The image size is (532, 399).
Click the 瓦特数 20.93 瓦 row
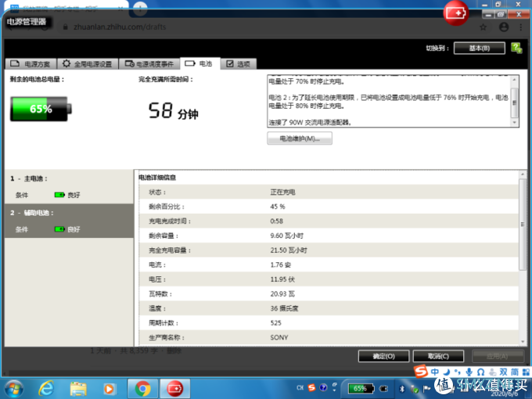click(329, 294)
